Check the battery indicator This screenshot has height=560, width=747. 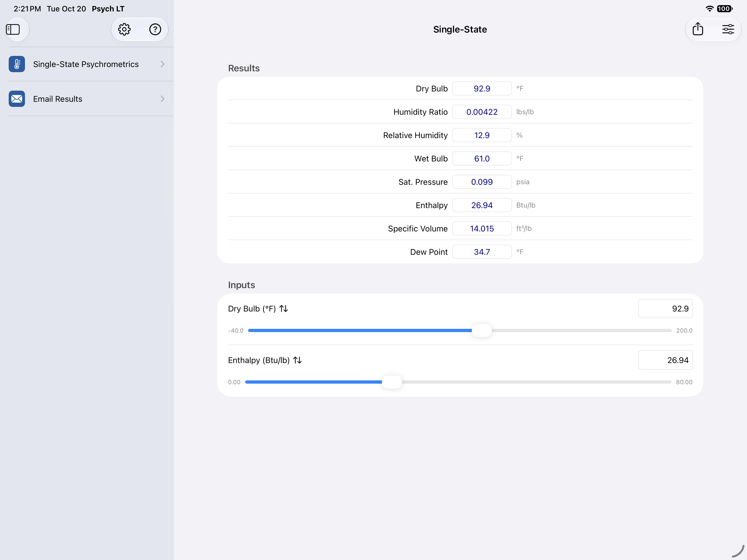725,9
